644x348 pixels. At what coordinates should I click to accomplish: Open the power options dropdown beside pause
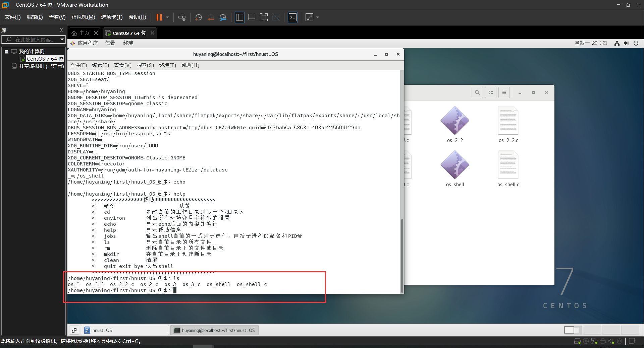[167, 17]
